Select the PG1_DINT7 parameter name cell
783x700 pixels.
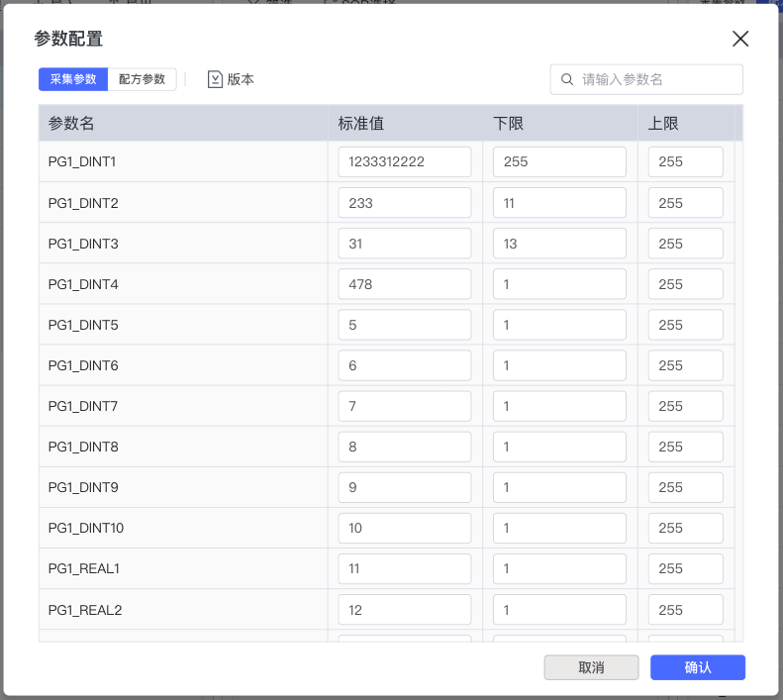point(83,406)
